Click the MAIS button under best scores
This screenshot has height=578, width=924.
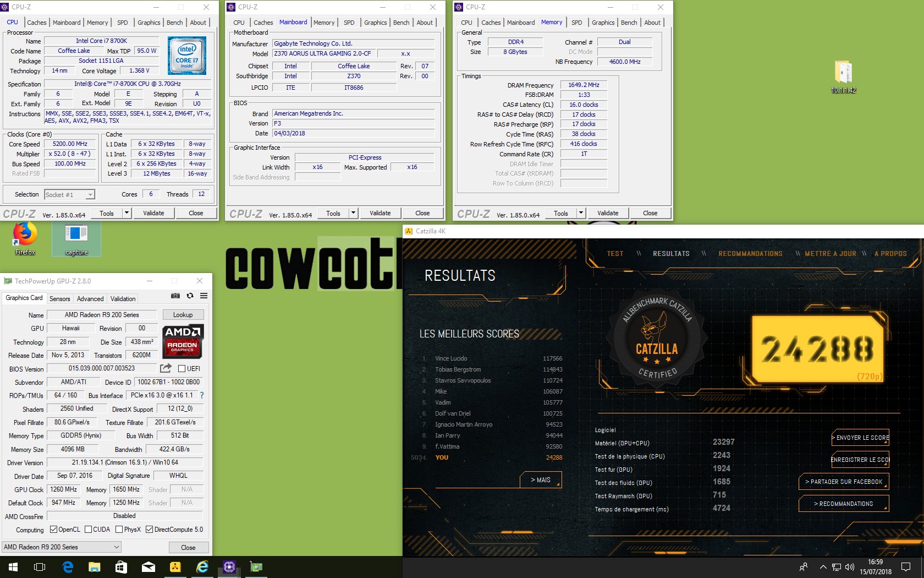541,480
